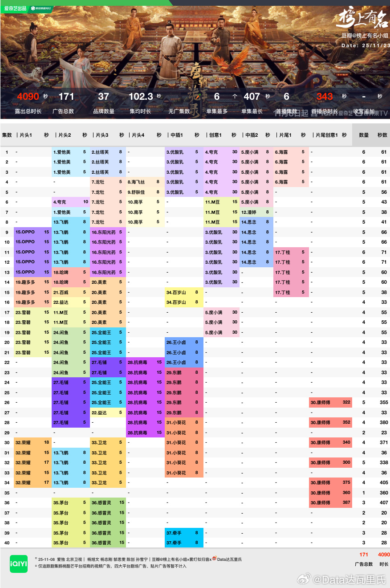Click the 8.海飞丝 cell in episode 4
The image size is (390, 588).
[145, 182]
